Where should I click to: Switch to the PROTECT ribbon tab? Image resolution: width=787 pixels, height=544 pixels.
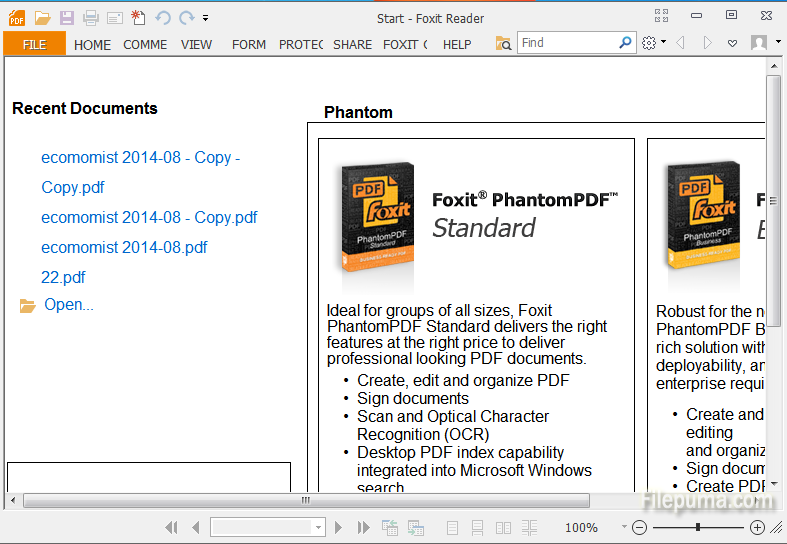click(x=301, y=44)
